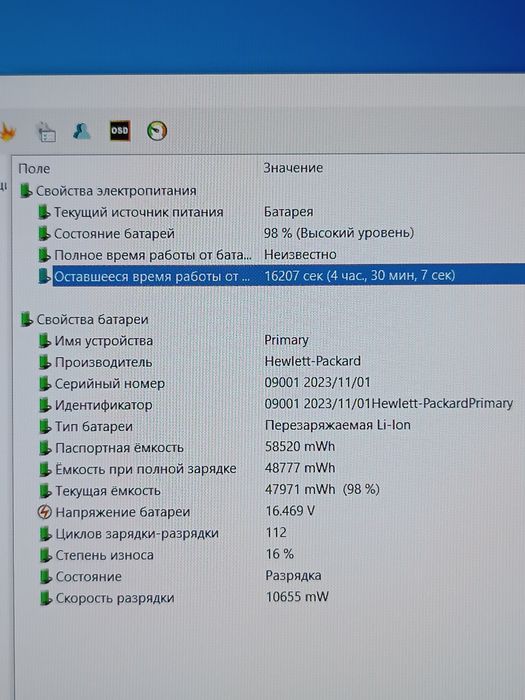525x700 pixels.
Task: Click the battery icon of the highlighted Оставшееся время row
Action: pyautogui.click(x=44, y=276)
